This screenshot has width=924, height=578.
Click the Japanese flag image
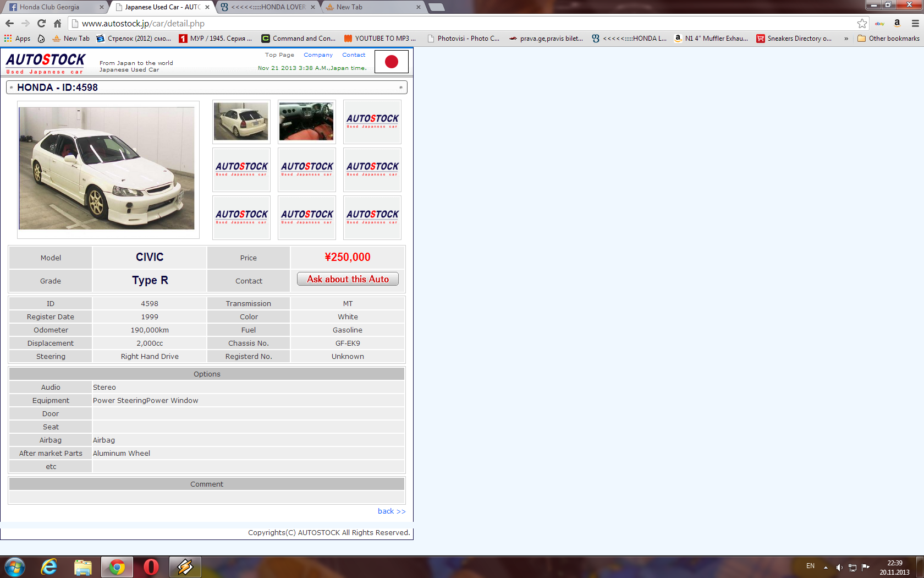(392, 62)
